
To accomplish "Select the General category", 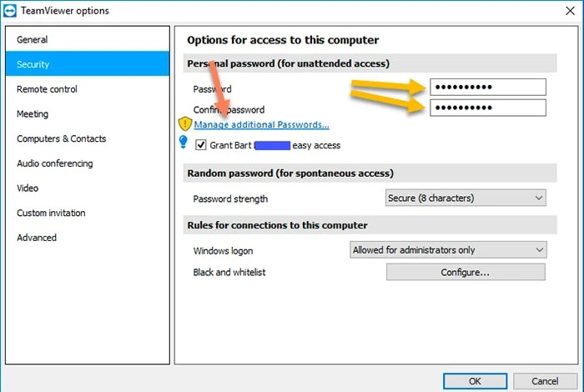I will coord(32,40).
